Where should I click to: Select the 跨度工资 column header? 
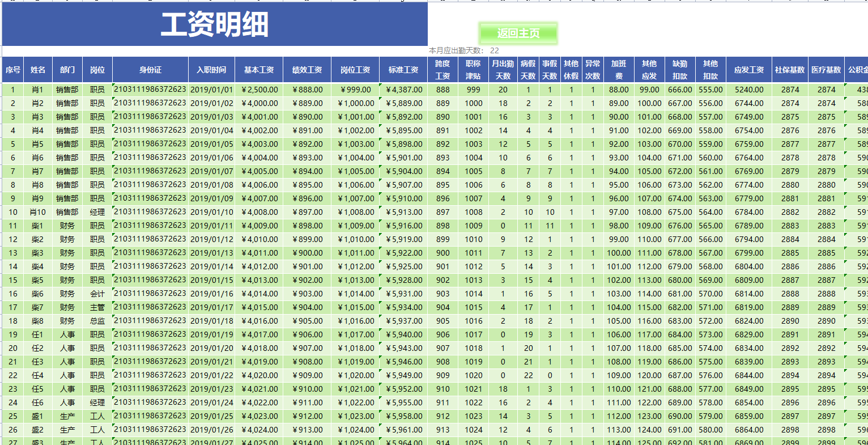pyautogui.click(x=443, y=70)
